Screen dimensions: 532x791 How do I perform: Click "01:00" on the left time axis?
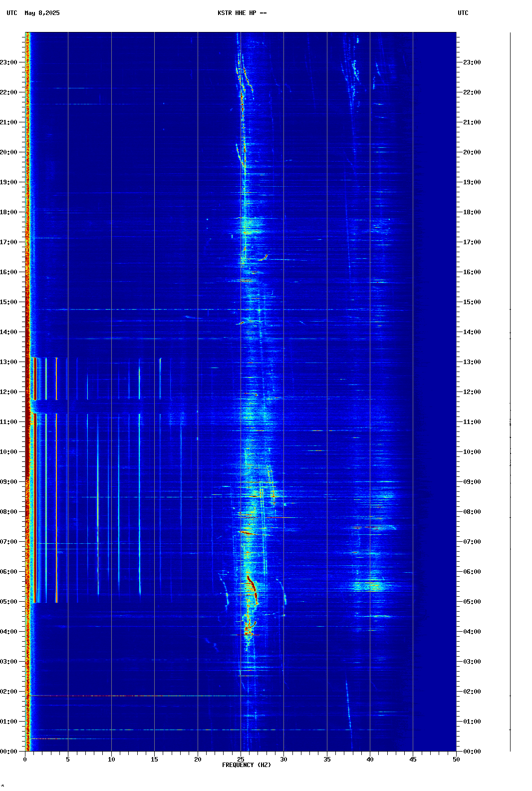[8, 722]
